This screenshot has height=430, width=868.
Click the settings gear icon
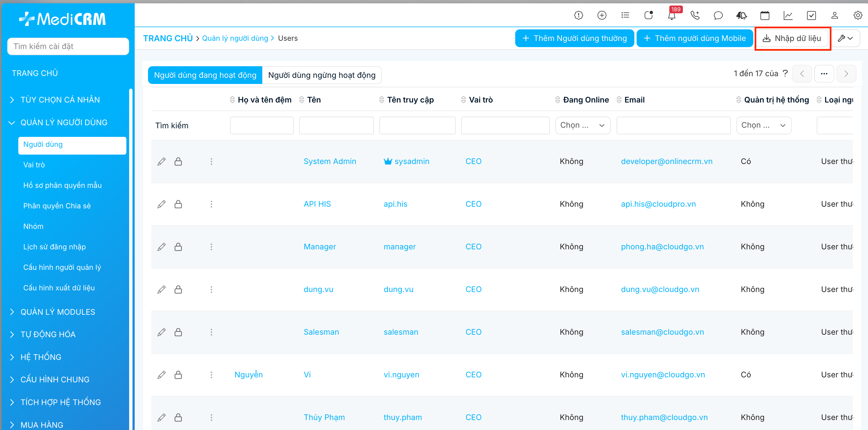point(857,16)
